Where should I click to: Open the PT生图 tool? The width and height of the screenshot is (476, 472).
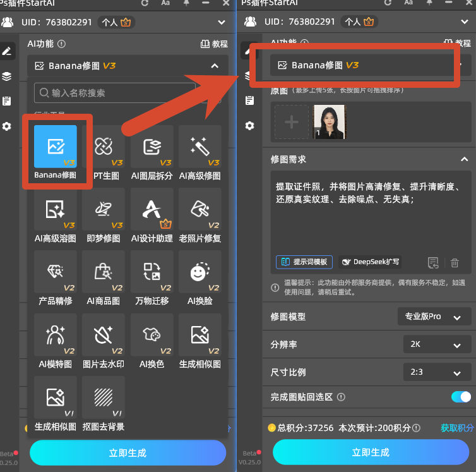click(104, 147)
